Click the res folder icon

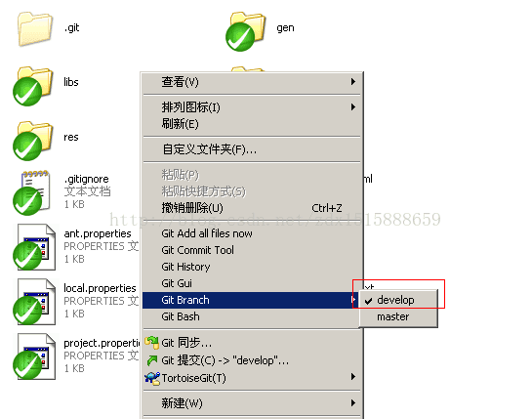(x=32, y=141)
